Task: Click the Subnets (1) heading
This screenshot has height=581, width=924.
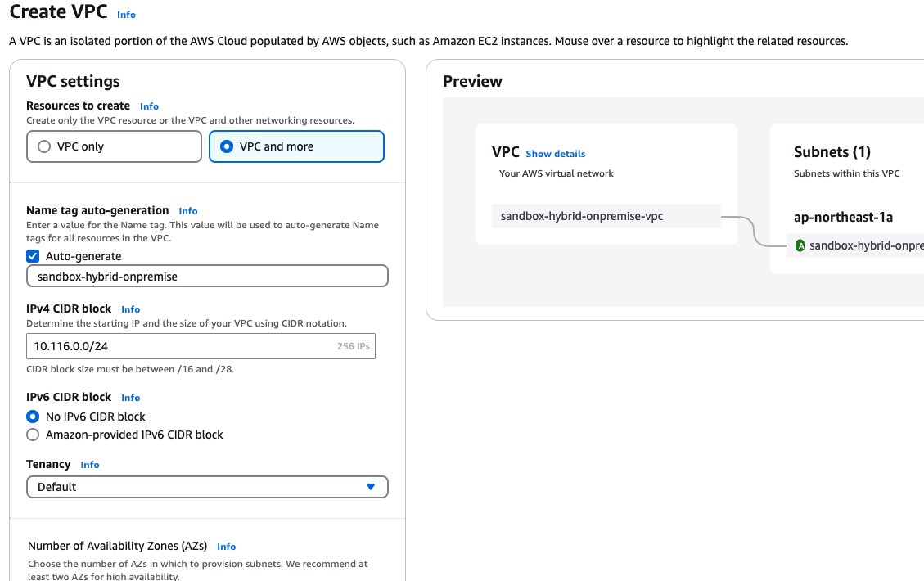Action: (832, 152)
